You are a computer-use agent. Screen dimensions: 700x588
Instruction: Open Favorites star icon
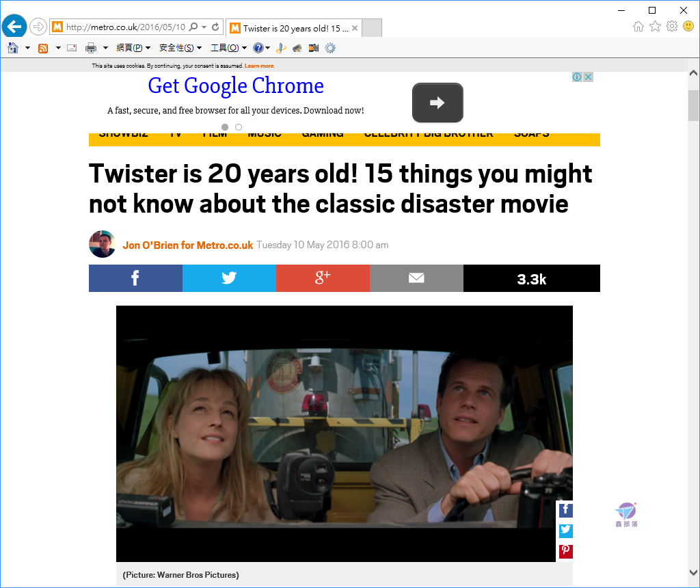[655, 27]
